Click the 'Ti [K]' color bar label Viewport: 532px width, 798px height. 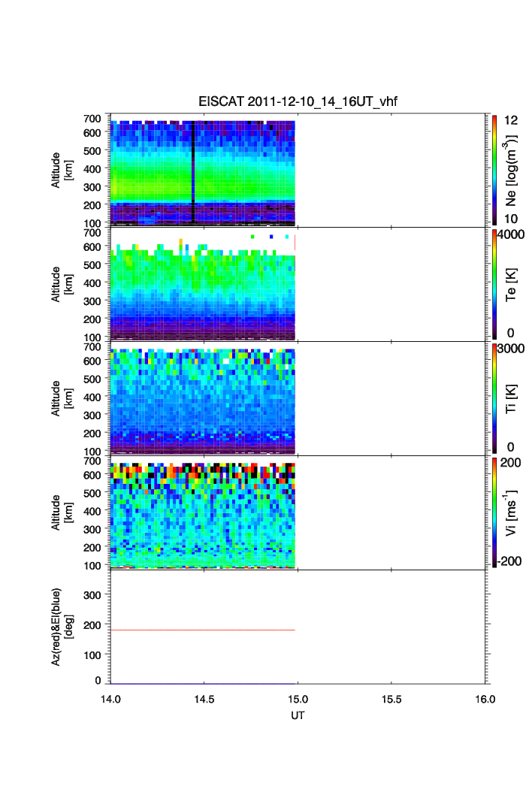pos(511,398)
